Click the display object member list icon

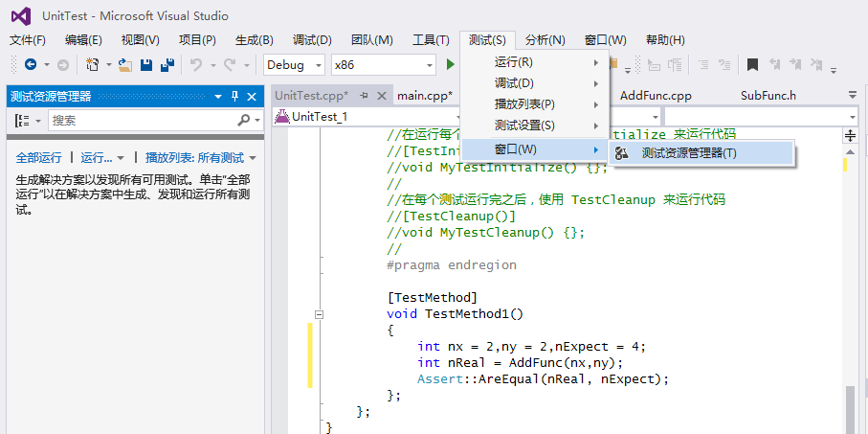tap(654, 65)
